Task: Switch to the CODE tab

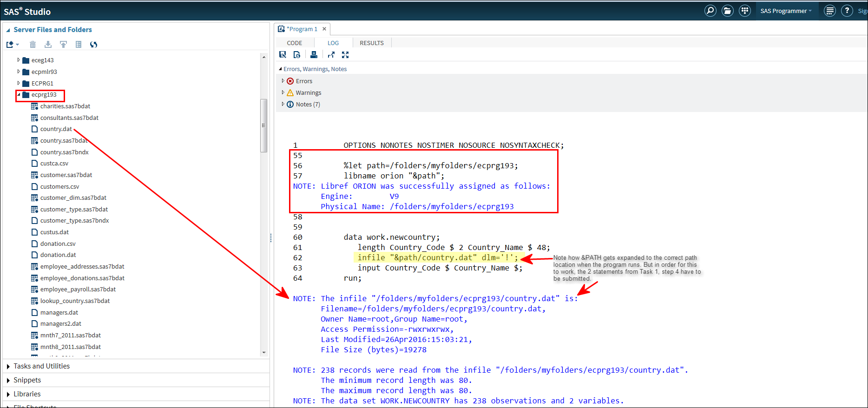Action: coord(295,43)
